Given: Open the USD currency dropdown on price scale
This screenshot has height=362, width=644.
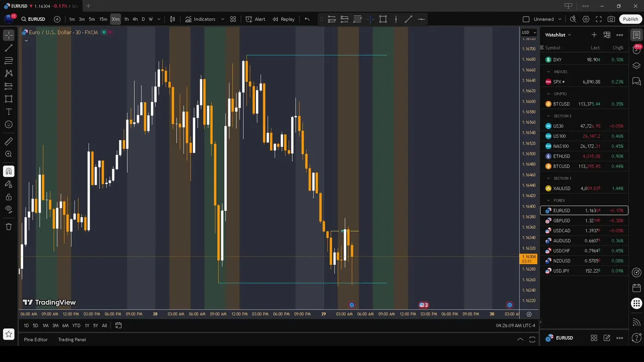Looking at the screenshot, I should (528, 33).
